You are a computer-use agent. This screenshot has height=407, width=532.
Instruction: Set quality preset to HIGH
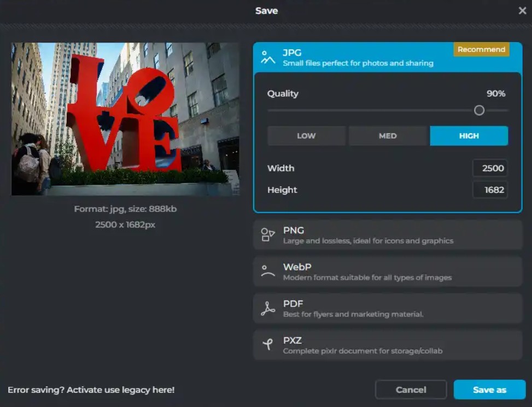[x=469, y=136]
